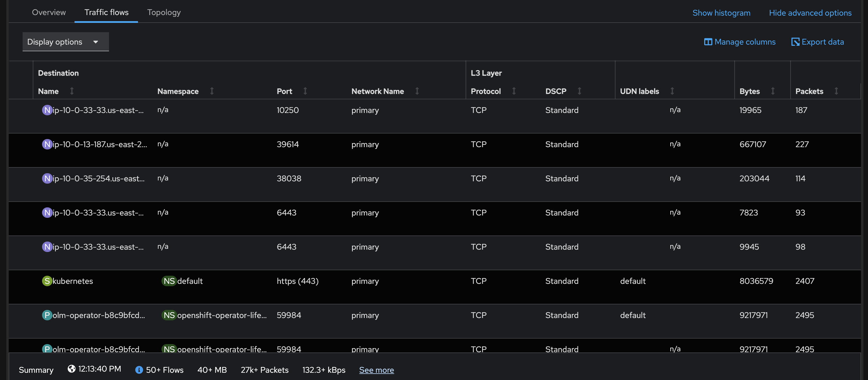
Task: Open default namespace NS badge link
Action: coord(190,281)
